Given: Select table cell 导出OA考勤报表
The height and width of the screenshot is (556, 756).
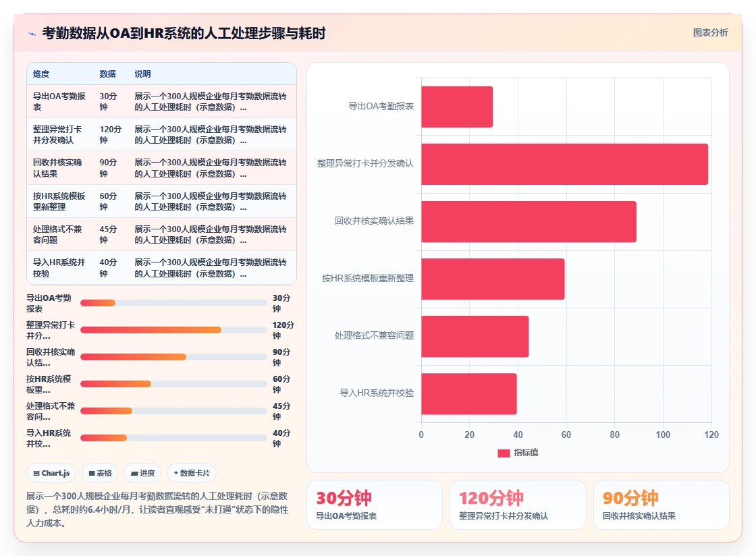Looking at the screenshot, I should click(x=59, y=102).
